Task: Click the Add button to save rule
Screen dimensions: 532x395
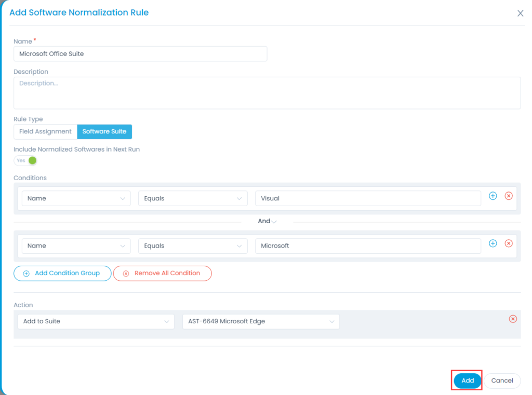Action: (x=467, y=380)
